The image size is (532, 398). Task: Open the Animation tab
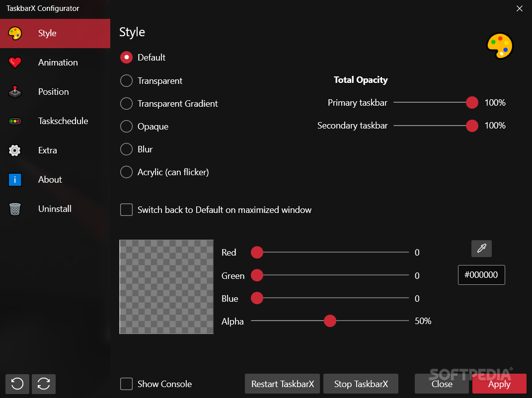pyautogui.click(x=55, y=63)
